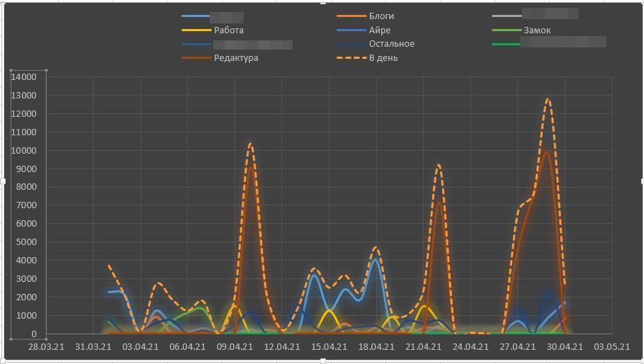This screenshot has width=644, height=364.
Task: Click the 7000 value on vertical axis
Action: click(26, 205)
